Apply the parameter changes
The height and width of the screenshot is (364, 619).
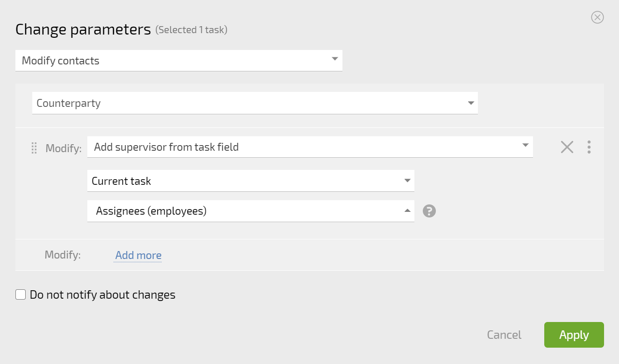pos(574,335)
